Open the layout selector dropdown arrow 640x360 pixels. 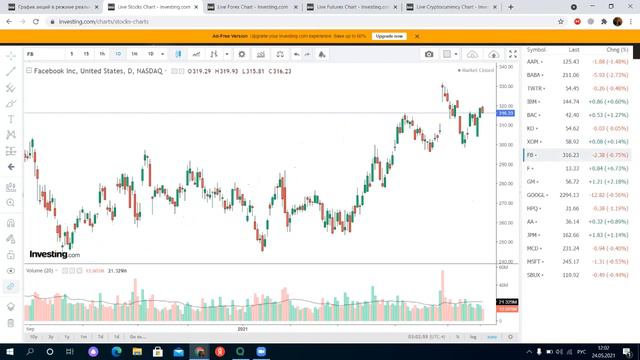[456, 54]
